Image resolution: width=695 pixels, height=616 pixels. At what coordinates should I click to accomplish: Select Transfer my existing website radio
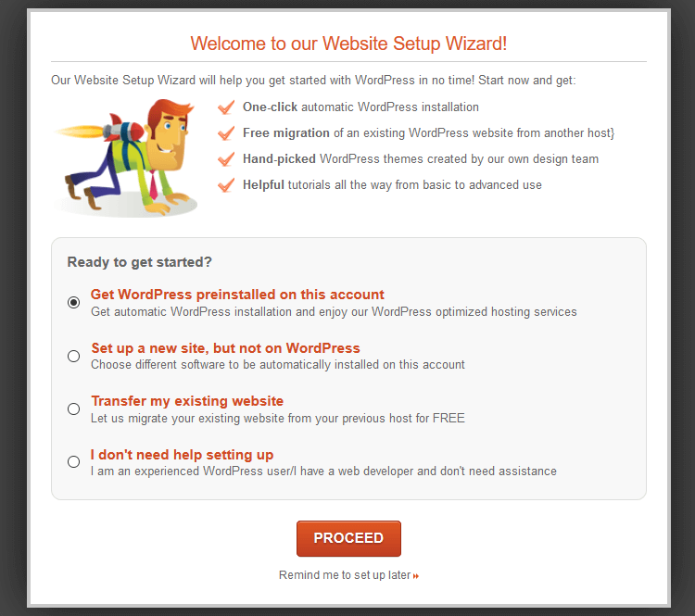[x=73, y=409]
